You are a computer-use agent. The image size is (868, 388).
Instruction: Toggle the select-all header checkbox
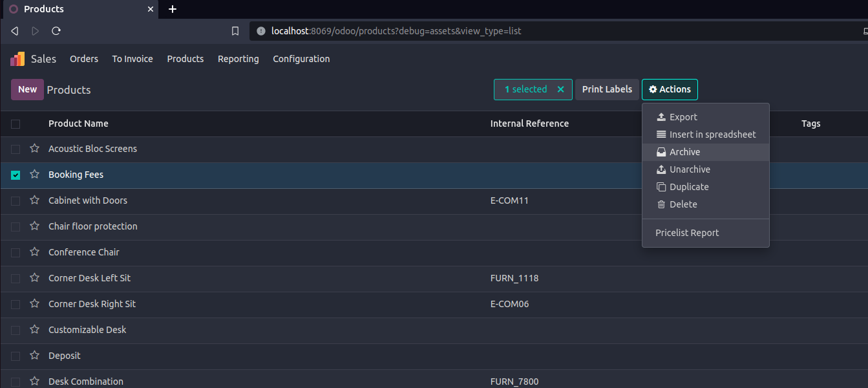[x=16, y=124]
